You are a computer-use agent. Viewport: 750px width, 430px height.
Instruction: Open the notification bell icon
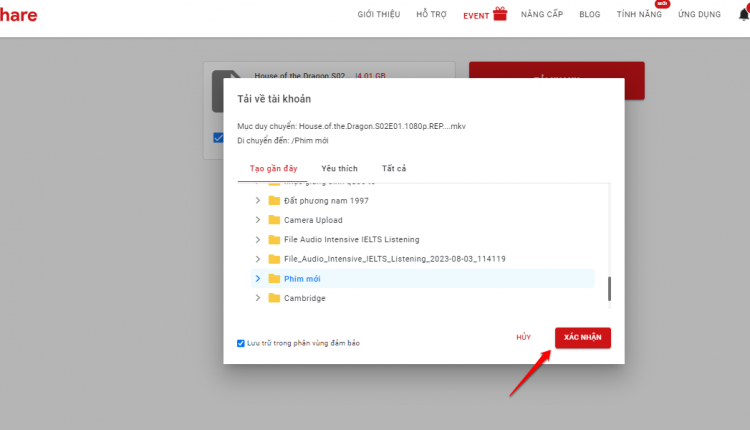[x=744, y=14]
